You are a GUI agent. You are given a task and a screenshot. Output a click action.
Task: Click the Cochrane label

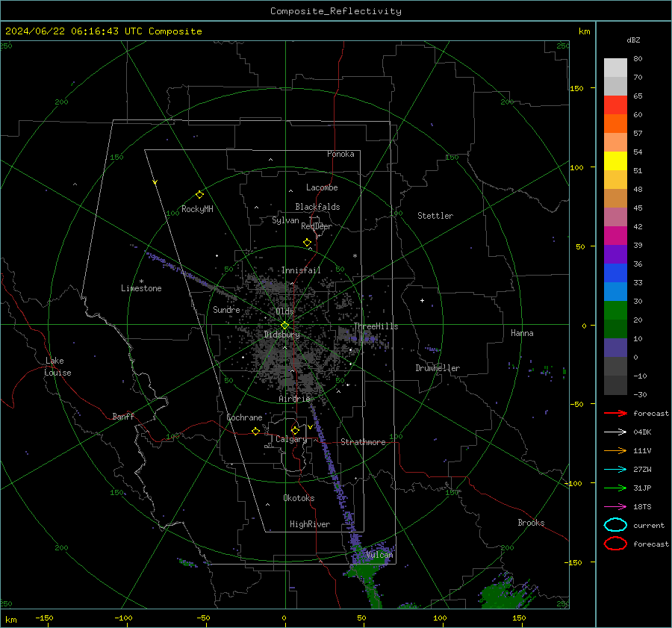click(x=244, y=417)
